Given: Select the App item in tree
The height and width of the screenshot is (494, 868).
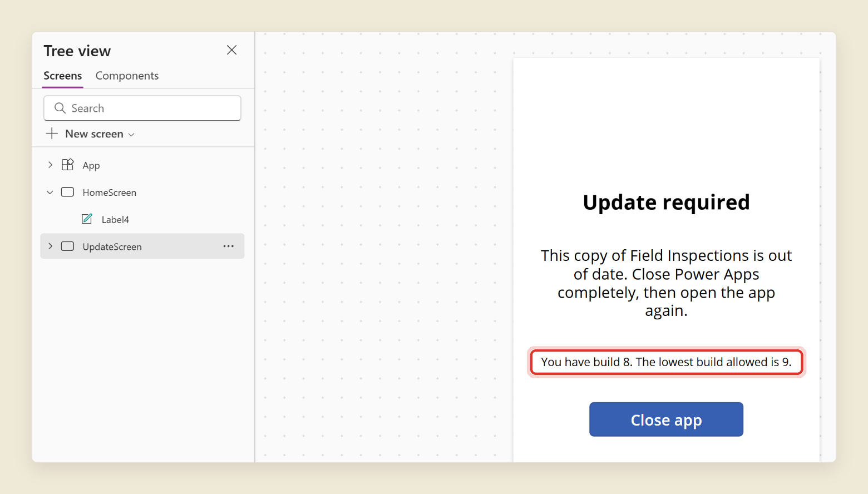Looking at the screenshot, I should pyautogui.click(x=91, y=165).
